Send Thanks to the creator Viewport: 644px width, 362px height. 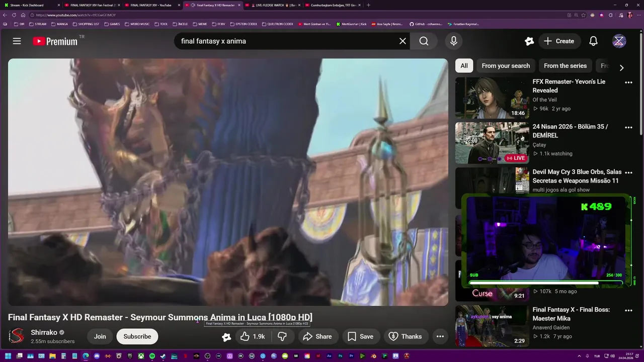coord(406,336)
